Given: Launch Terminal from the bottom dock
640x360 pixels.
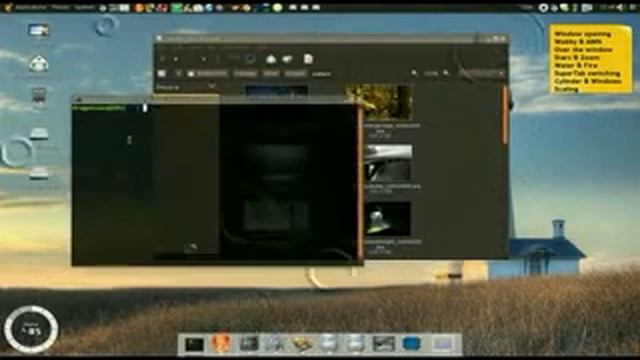Looking at the screenshot, I should [194, 344].
